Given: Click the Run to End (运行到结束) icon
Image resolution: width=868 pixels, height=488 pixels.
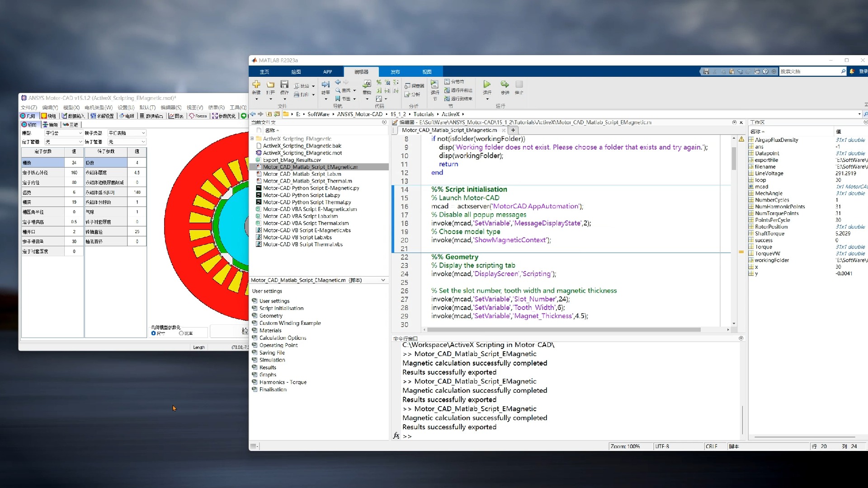Looking at the screenshot, I should pos(447,99).
